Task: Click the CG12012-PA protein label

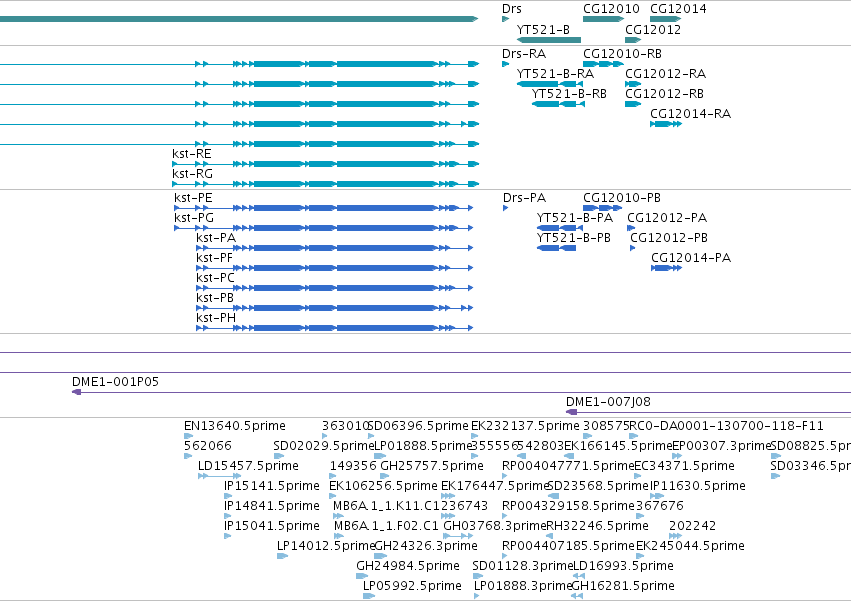Action: coord(667,218)
